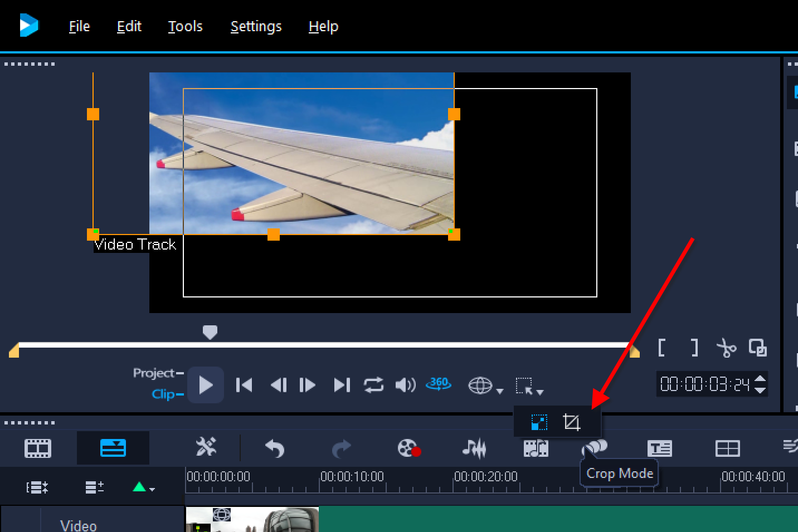This screenshot has height=532, width=798.
Task: Select the Crop Mode icon
Action: (x=572, y=422)
